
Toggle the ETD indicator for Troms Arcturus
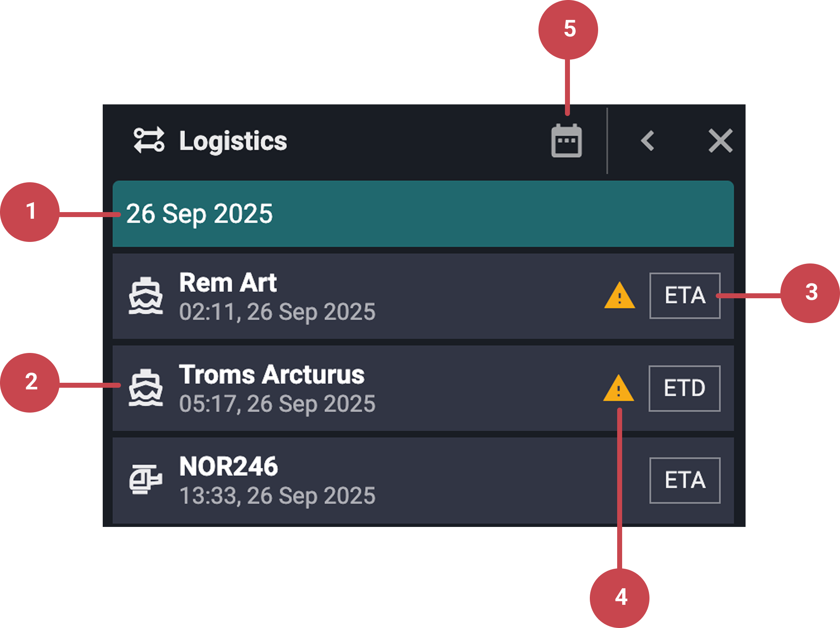pyautogui.click(x=684, y=388)
